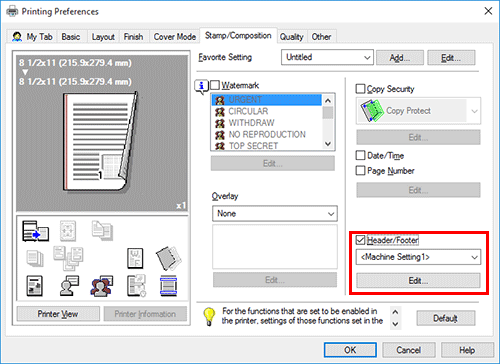Viewport: 500px width, 364px height.
Task: Uncheck the Header/Footer checkbox
Action: [x=360, y=240]
